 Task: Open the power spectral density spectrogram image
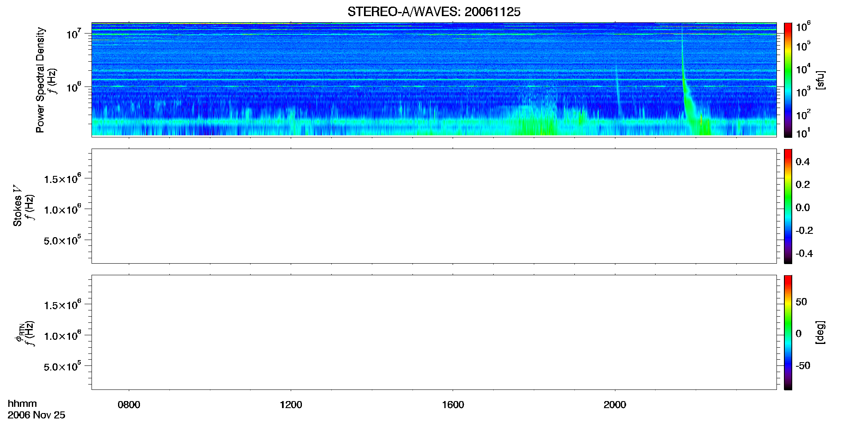pyautogui.click(x=434, y=79)
